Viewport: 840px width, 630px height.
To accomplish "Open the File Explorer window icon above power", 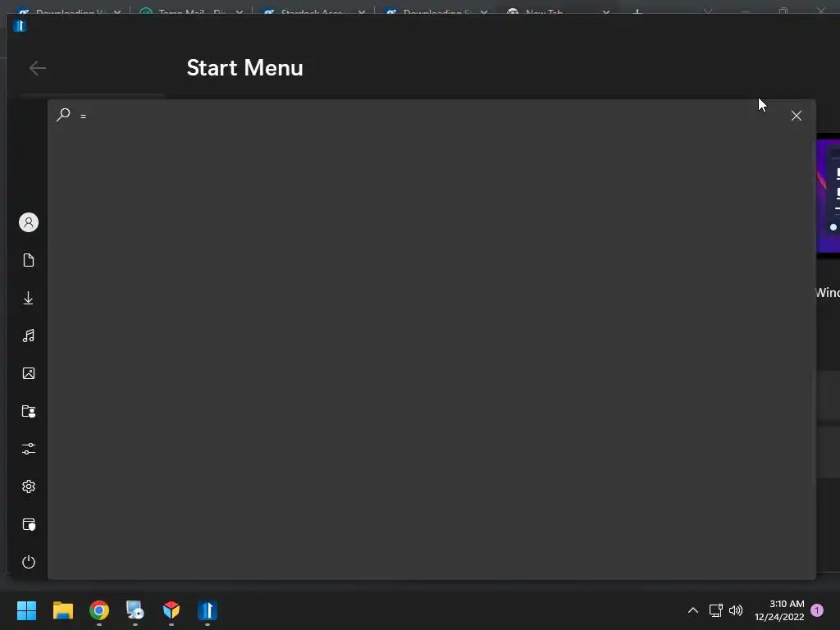I will point(29,524).
